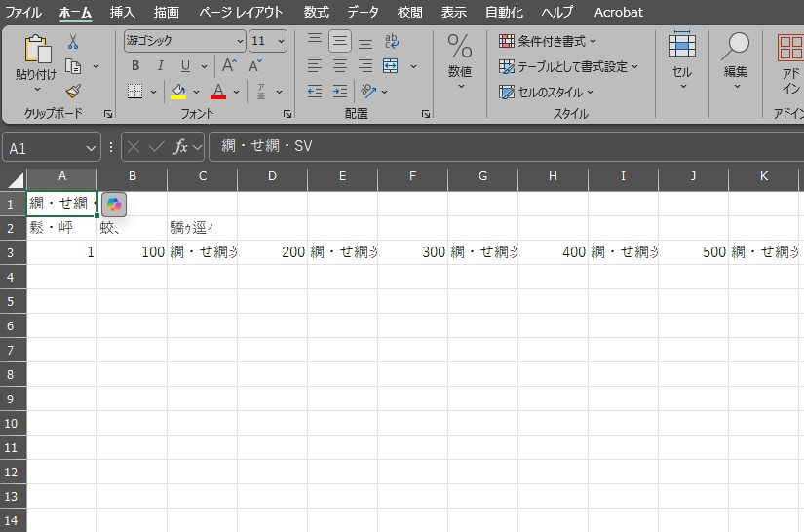Open the Editing (編集) magnifier button

(735, 60)
